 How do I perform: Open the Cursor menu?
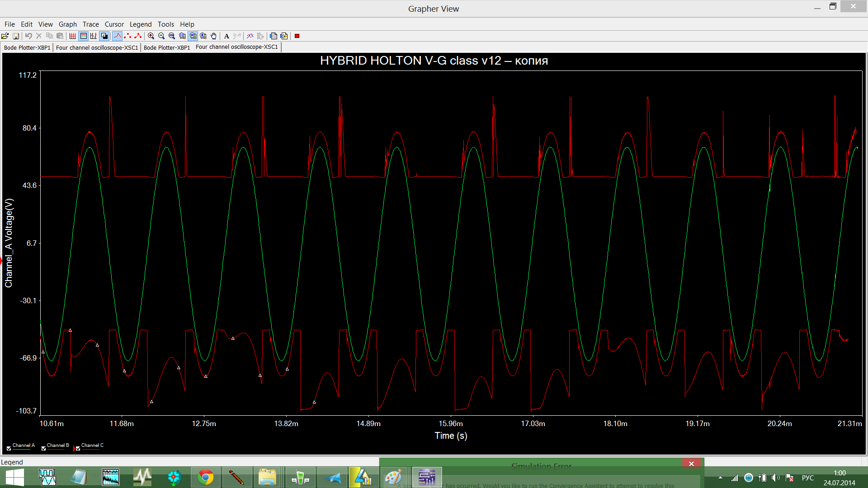click(114, 24)
